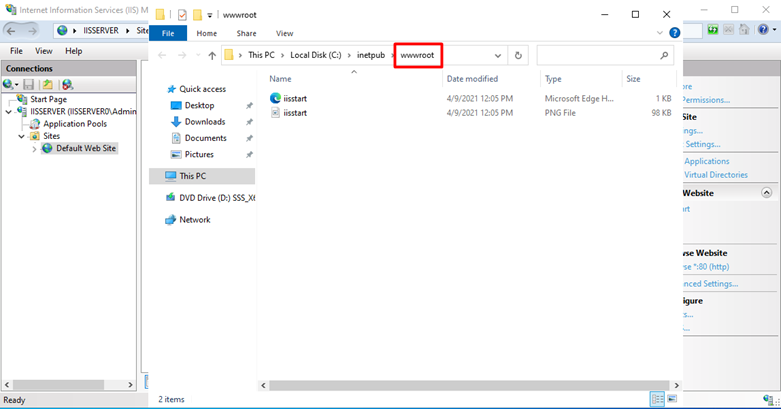Open the File menu in IIS Manager
The image size is (781, 409).
click(x=16, y=51)
